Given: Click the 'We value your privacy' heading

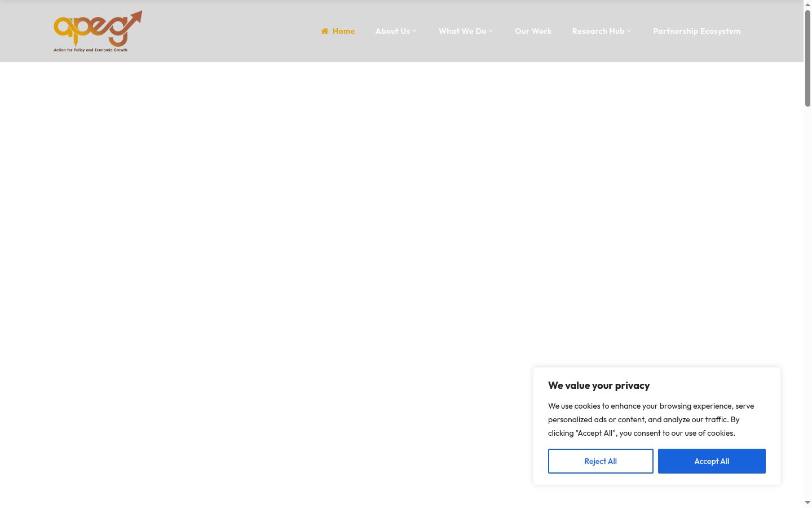Looking at the screenshot, I should coord(599,386).
